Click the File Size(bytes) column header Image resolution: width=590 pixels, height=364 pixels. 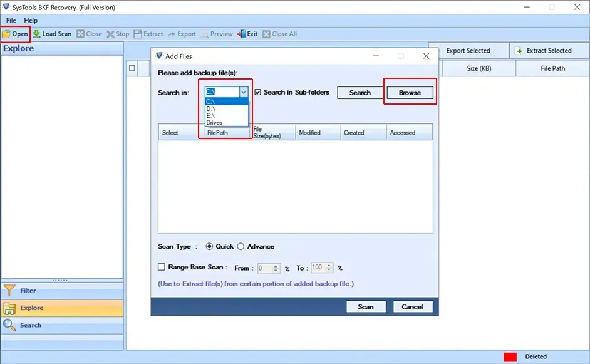tap(273, 132)
